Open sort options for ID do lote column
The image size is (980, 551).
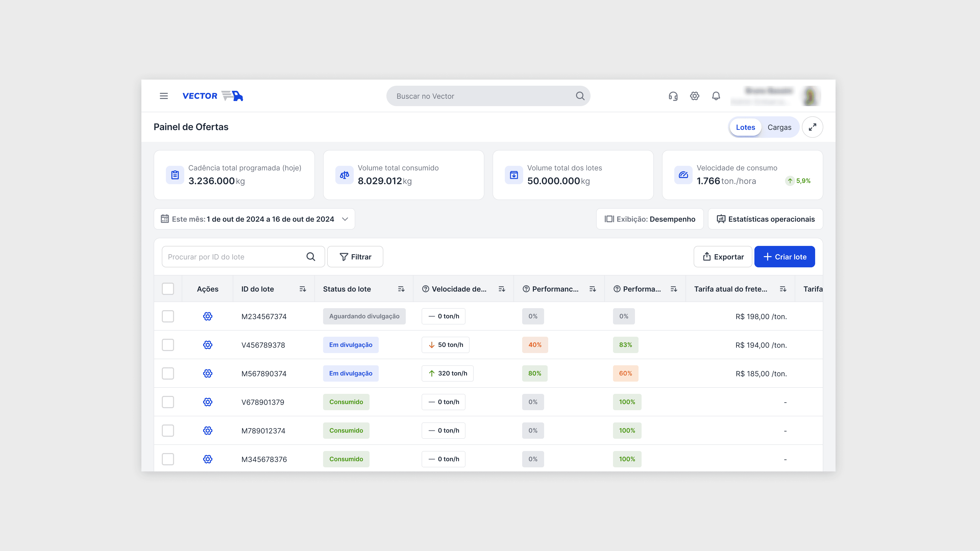pos(302,289)
